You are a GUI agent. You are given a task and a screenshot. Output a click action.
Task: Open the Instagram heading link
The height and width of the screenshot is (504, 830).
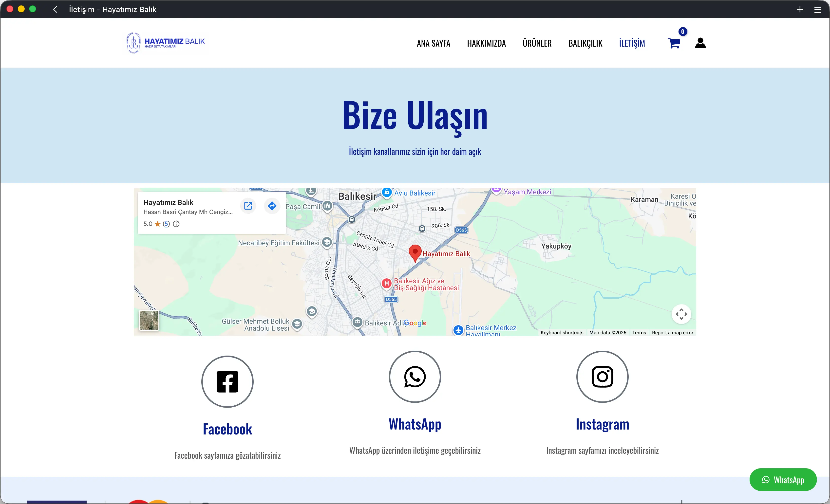[602, 424]
